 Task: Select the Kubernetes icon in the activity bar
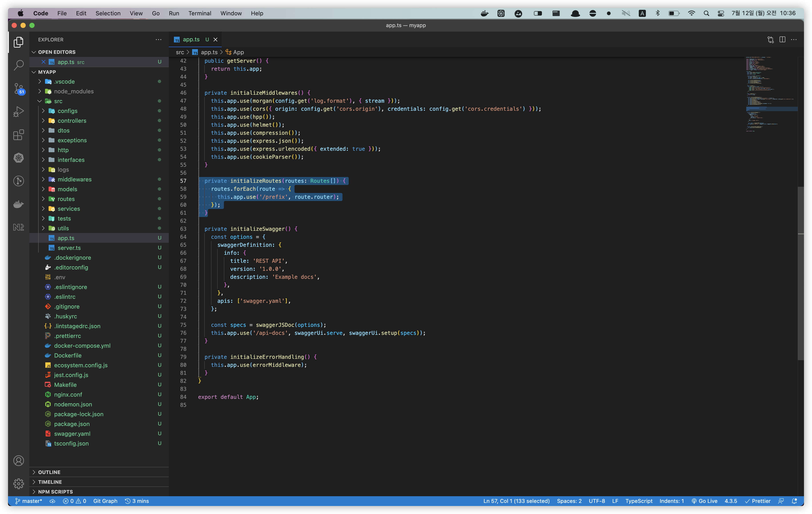19,158
